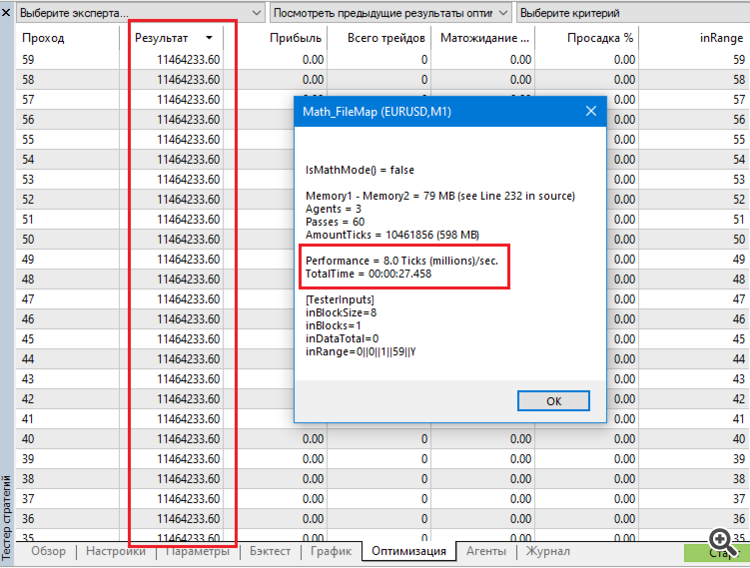Click 'Passes = 60' line in dialog
The width and height of the screenshot is (750, 568).
click(335, 222)
